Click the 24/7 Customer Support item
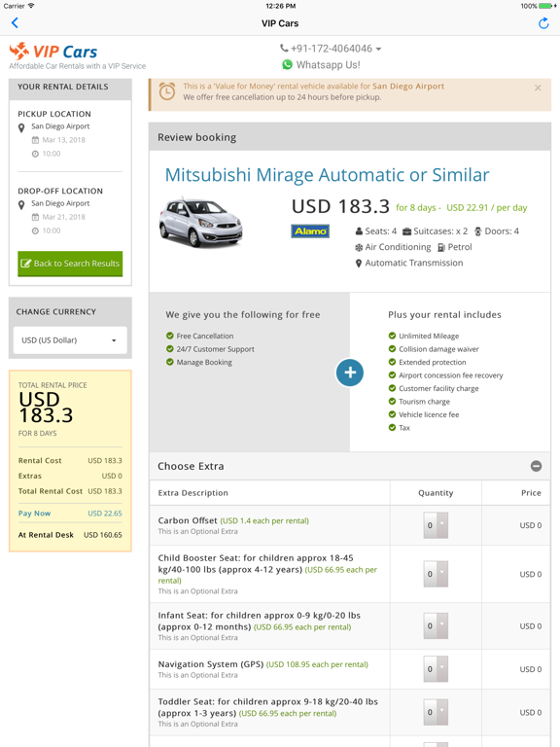Screen dimensions: 560x747 pyautogui.click(x=215, y=349)
